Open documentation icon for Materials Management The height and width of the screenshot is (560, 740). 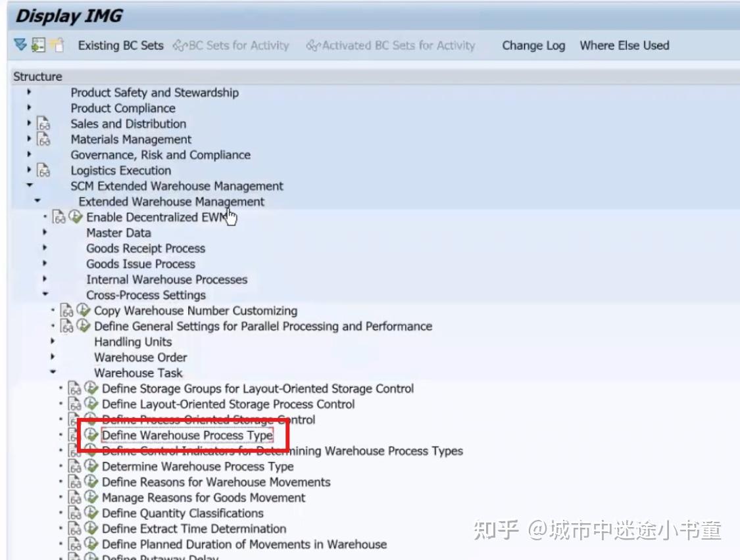click(43, 139)
